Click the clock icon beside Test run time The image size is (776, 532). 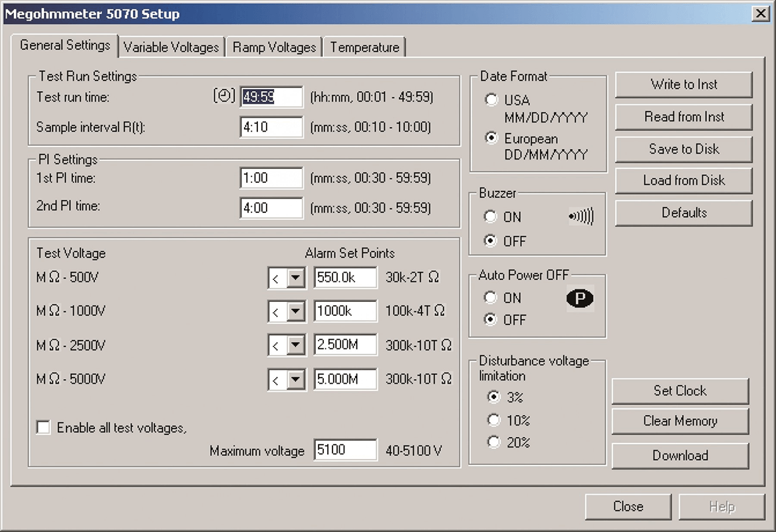coord(224,96)
